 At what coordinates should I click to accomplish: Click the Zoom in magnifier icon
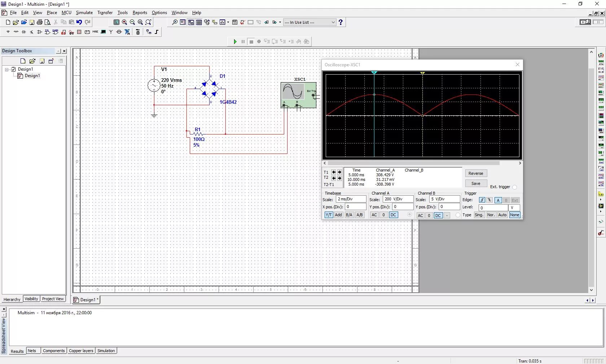(x=124, y=22)
